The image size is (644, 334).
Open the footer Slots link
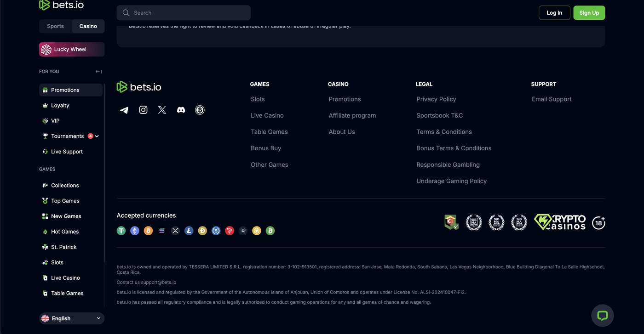258,99
